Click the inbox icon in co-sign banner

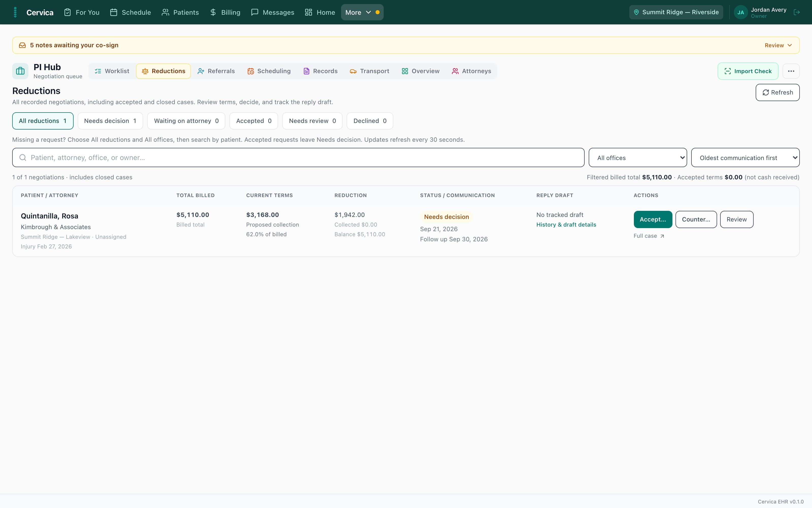click(22, 45)
